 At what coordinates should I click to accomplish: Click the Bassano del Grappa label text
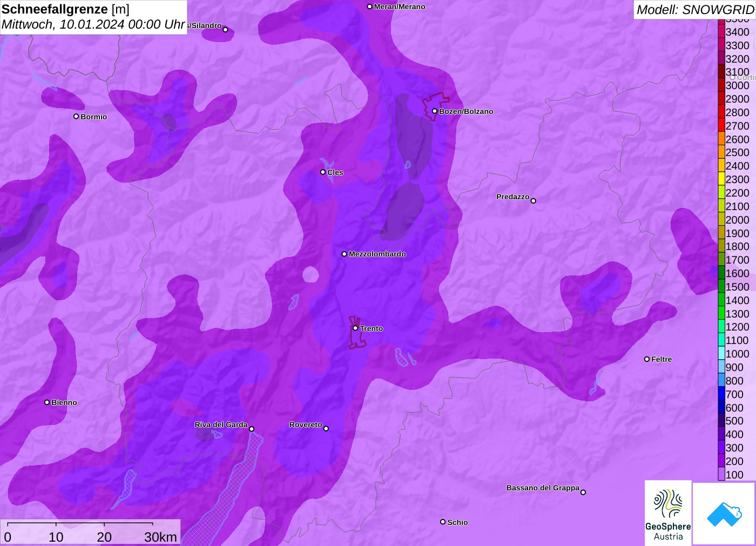click(x=543, y=488)
